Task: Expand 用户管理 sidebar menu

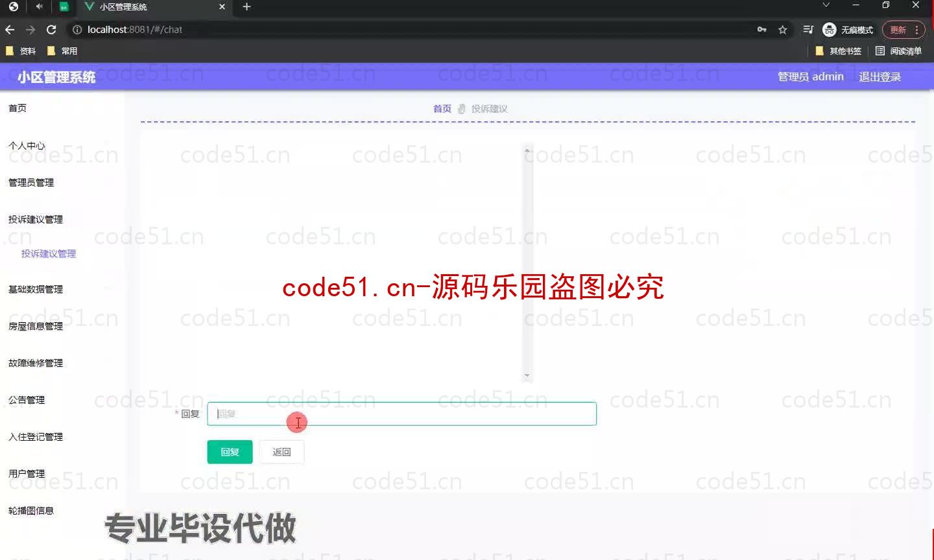Action: pos(27,474)
